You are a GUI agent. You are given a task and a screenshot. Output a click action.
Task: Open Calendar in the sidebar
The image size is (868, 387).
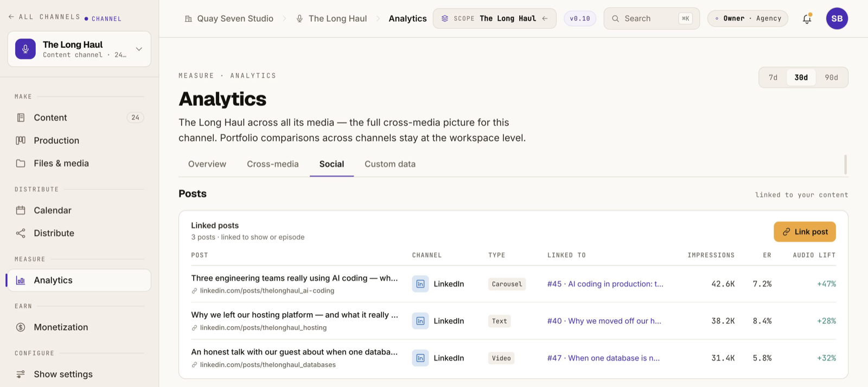79,210
